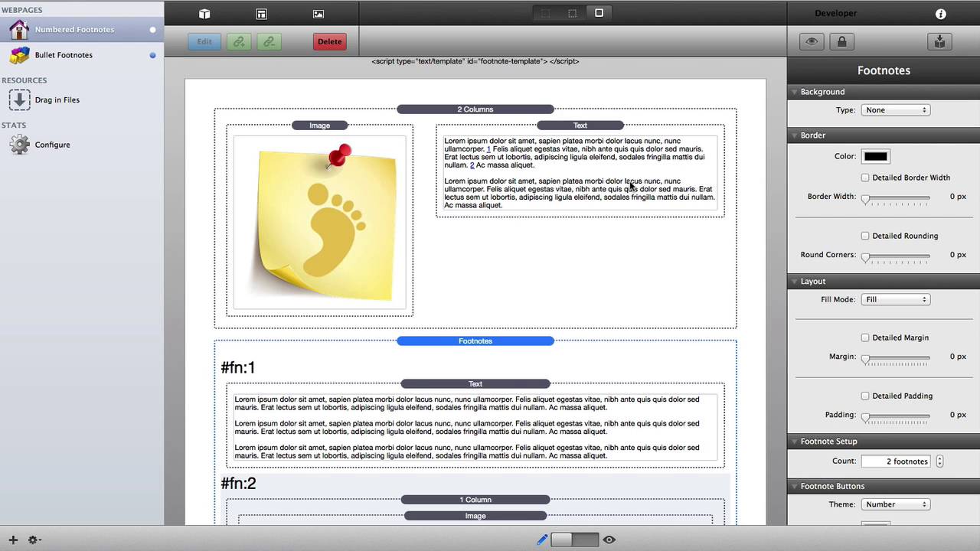Click the Developer label in top bar

[836, 14]
